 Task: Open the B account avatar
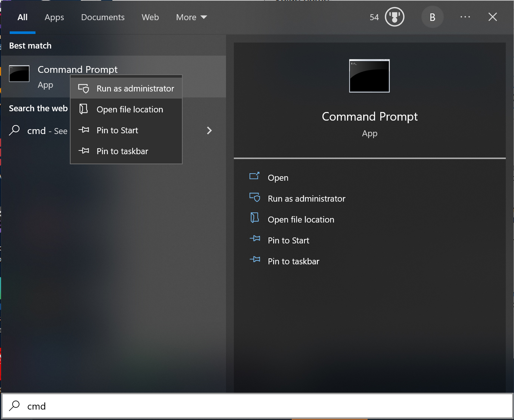[432, 17]
